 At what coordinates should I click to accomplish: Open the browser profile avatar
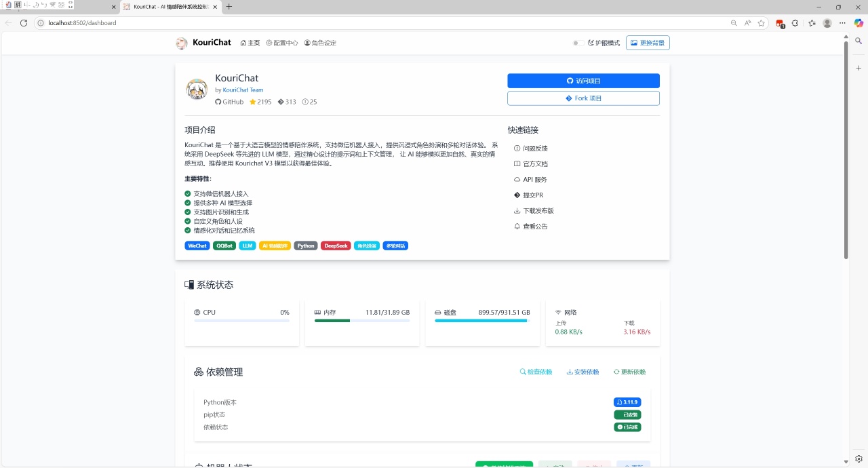(x=827, y=23)
